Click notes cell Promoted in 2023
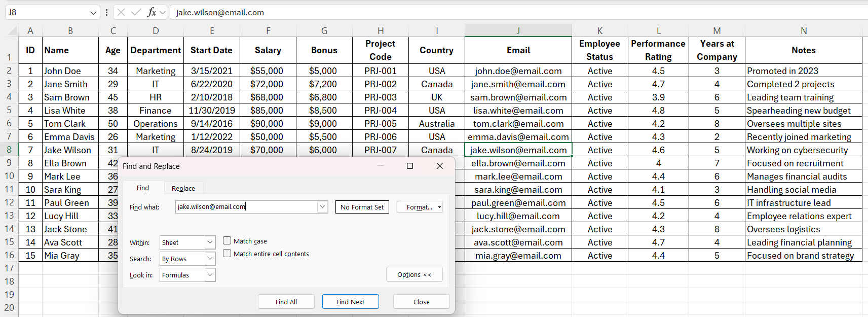 tap(804, 71)
